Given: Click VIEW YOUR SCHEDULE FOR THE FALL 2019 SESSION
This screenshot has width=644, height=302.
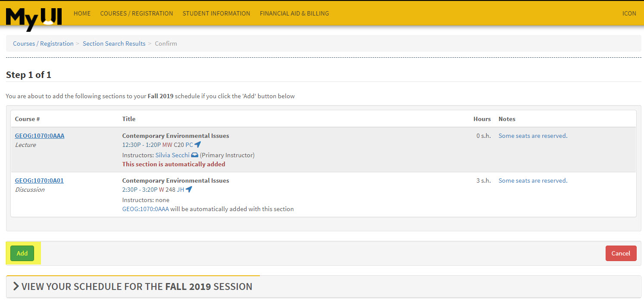Looking at the screenshot, I should click(x=137, y=286).
